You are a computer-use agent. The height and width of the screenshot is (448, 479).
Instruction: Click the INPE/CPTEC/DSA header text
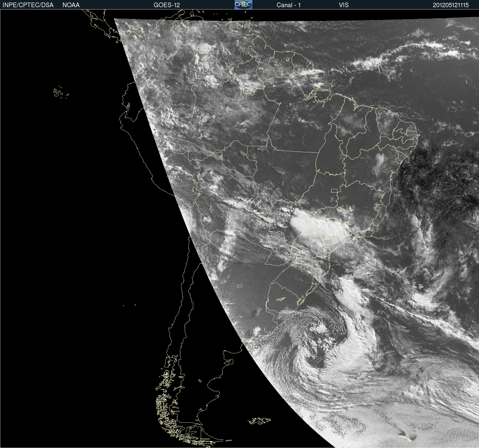(28, 5)
